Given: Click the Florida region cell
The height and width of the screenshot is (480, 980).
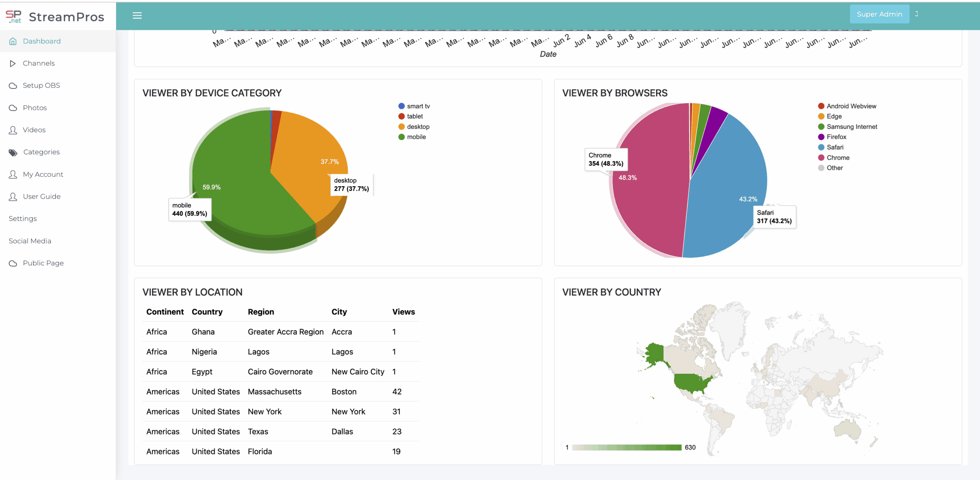Looking at the screenshot, I should (x=260, y=451).
